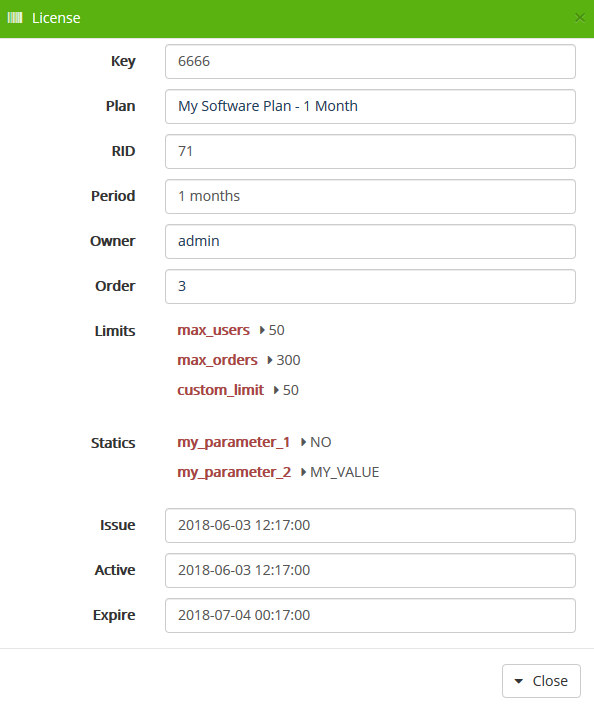
Task: Click the Close button at bottom
Action: [x=541, y=681]
